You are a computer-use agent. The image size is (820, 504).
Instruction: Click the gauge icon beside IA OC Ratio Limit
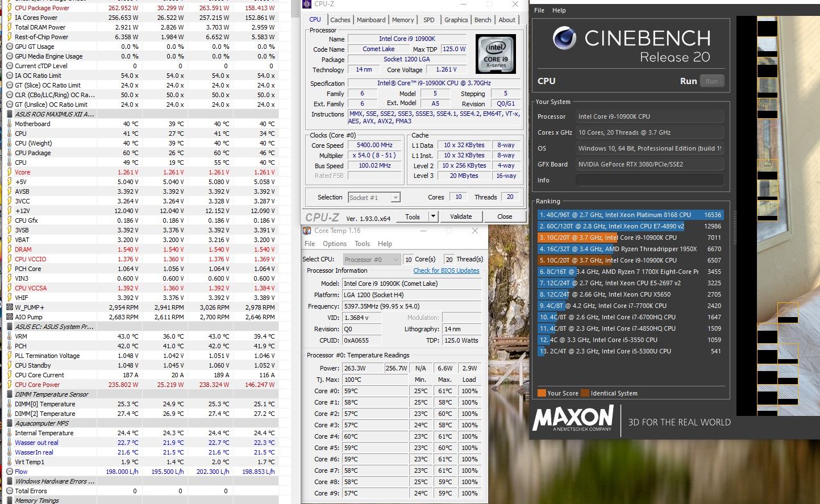(x=9, y=76)
